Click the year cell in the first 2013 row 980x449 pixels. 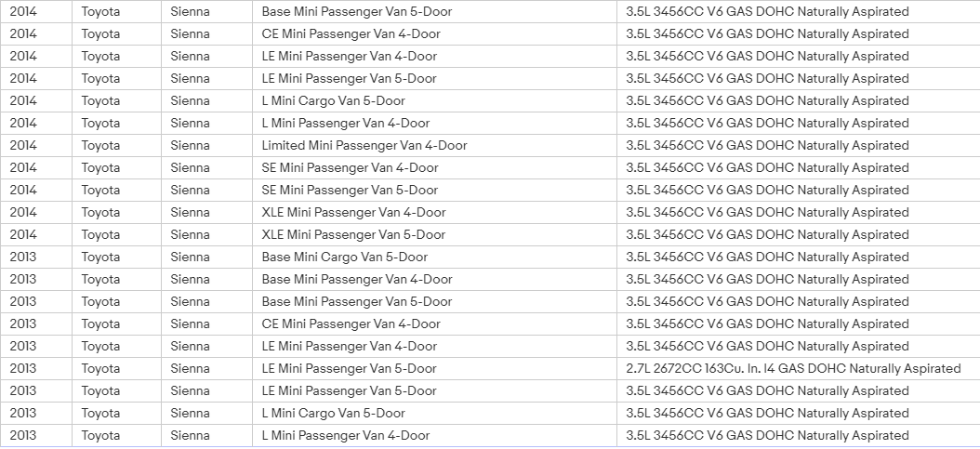tap(36, 257)
